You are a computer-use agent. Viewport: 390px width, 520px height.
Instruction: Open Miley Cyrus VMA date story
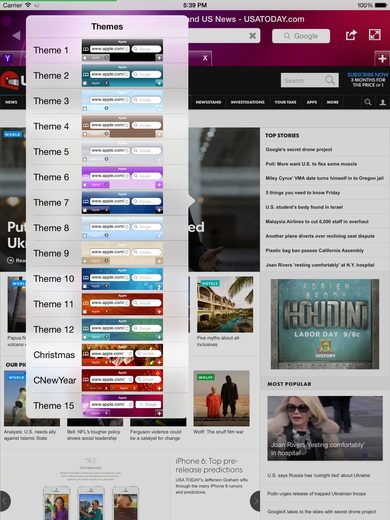click(324, 178)
